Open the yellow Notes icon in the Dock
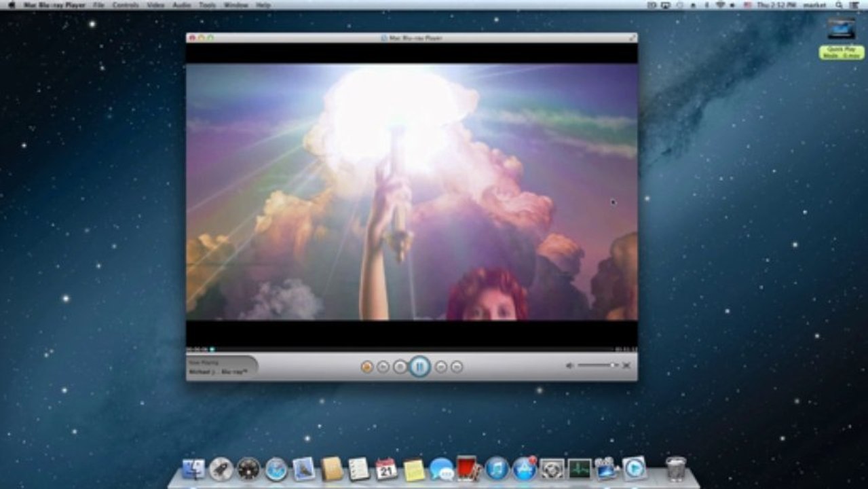The image size is (868, 489). (414, 469)
